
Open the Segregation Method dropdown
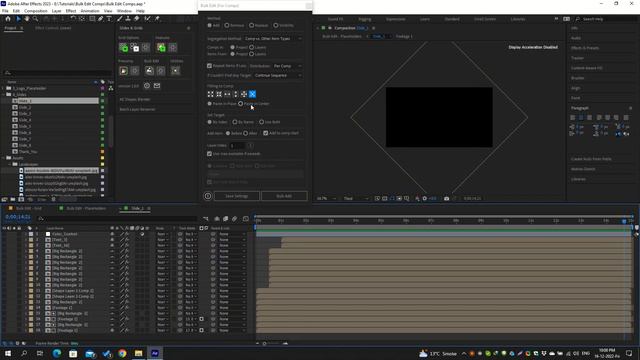[x=273, y=38]
